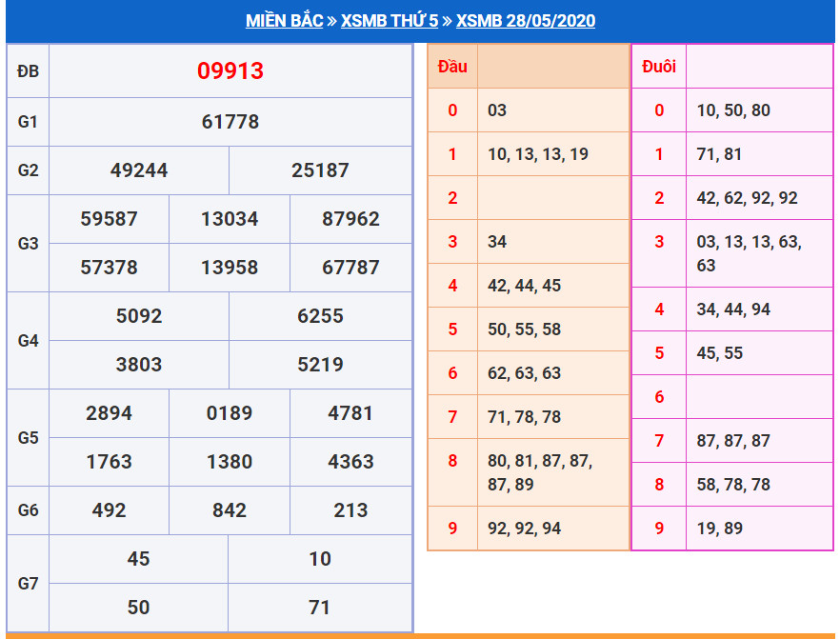Select Đầu row 3 value 34
840x639 pixels.
pos(497,242)
